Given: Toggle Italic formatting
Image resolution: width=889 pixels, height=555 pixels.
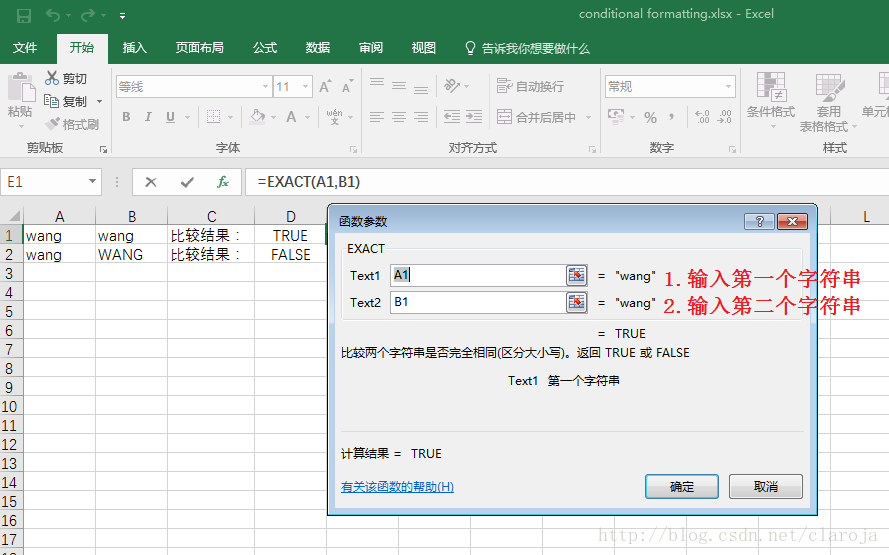Looking at the screenshot, I should [x=148, y=117].
